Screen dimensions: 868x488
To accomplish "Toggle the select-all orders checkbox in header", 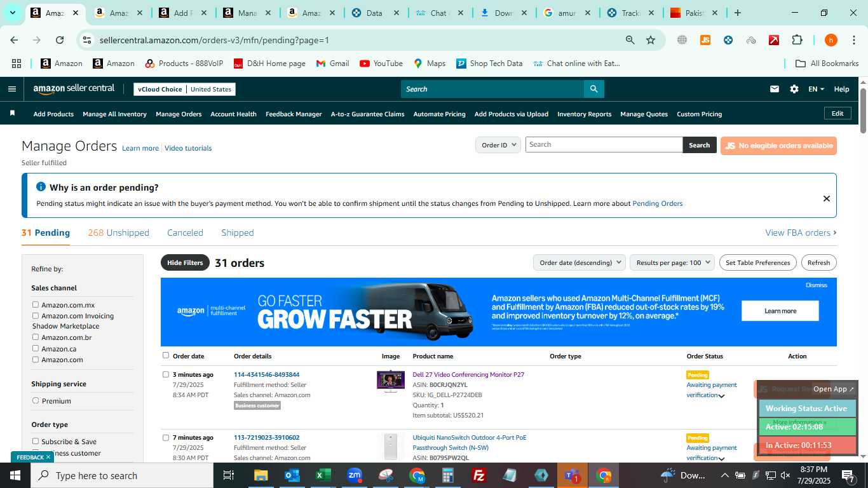I will point(166,356).
